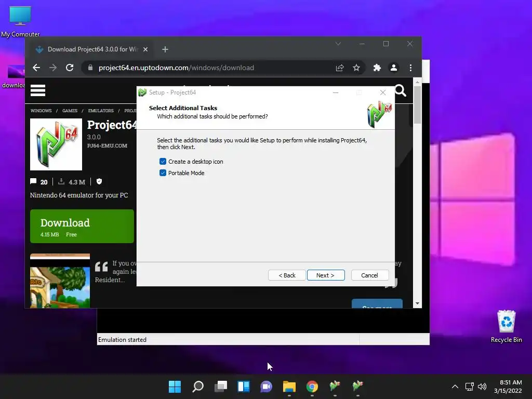Click the search magnifier on Uptodown page
Image resolution: width=532 pixels, height=399 pixels.
[401, 90]
